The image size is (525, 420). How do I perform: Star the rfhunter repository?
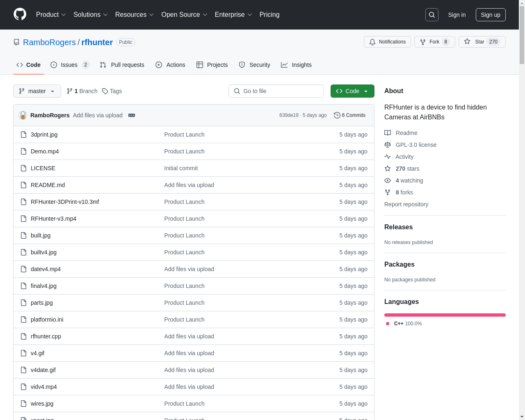click(x=482, y=42)
